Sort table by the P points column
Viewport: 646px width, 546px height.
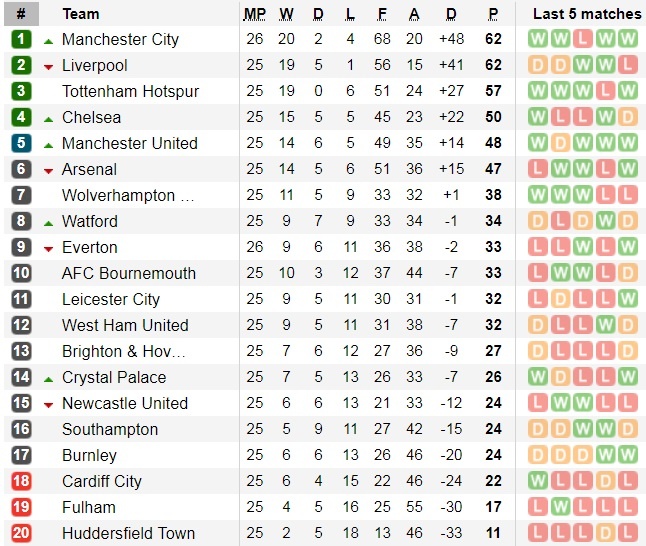(493, 14)
